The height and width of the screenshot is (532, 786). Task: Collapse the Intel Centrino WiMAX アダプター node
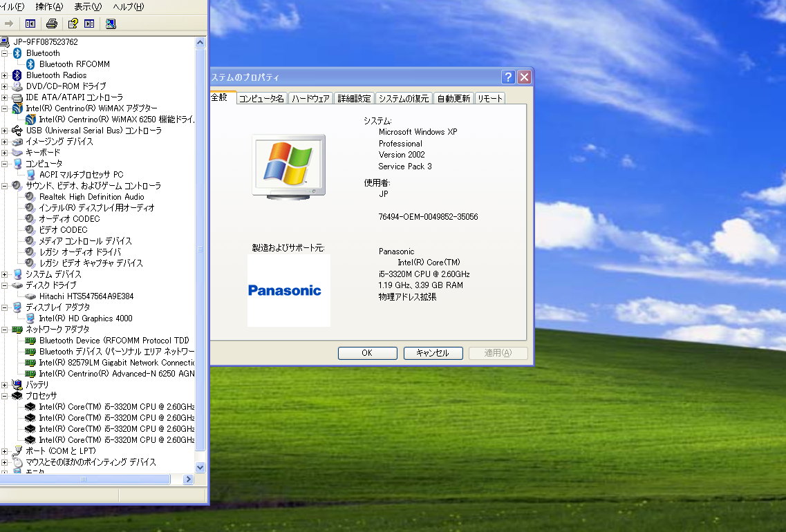pyautogui.click(x=5, y=108)
